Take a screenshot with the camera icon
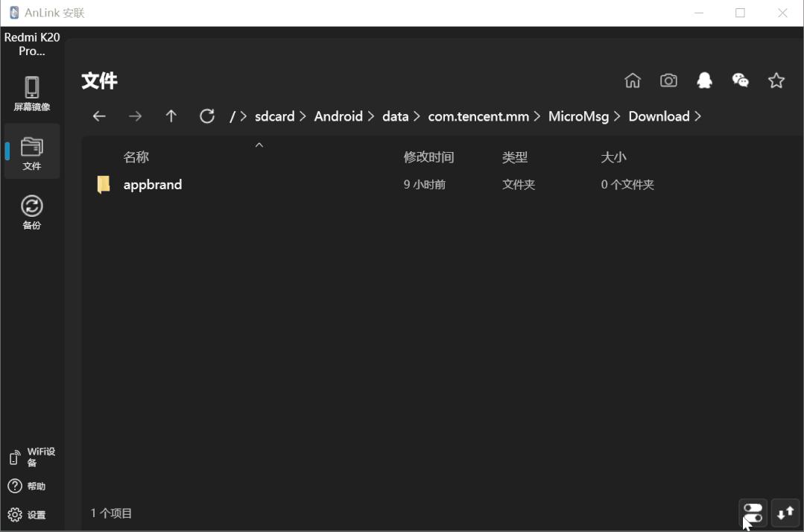The image size is (804, 532). (668, 80)
